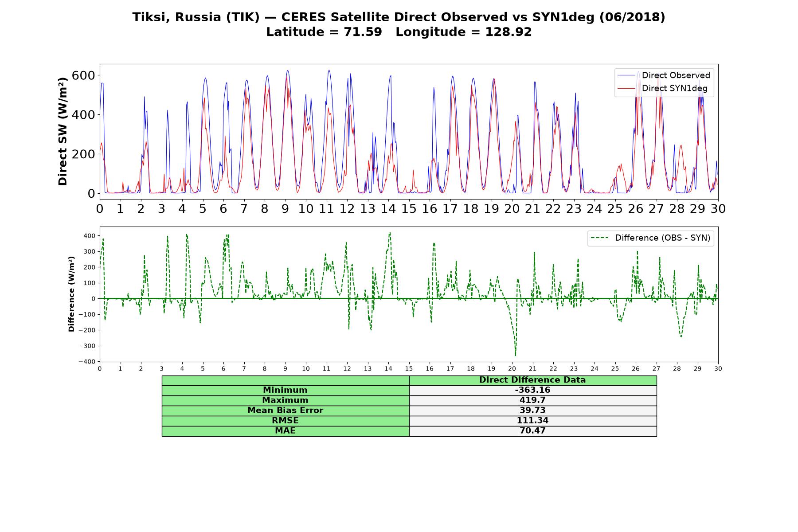The height and width of the screenshot is (532, 798).
Task: Click day 15 tick on upper chart
Action: (409, 208)
